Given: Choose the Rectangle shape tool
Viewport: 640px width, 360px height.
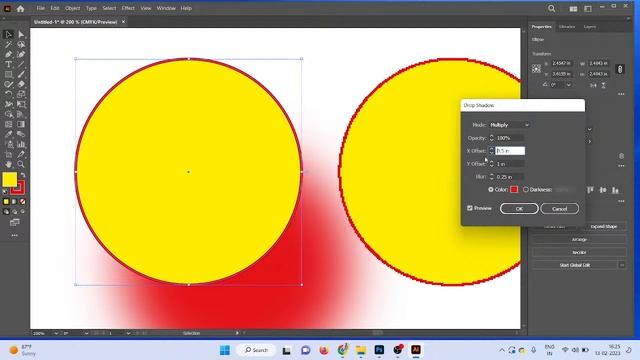Looking at the screenshot, I should 8,74.
